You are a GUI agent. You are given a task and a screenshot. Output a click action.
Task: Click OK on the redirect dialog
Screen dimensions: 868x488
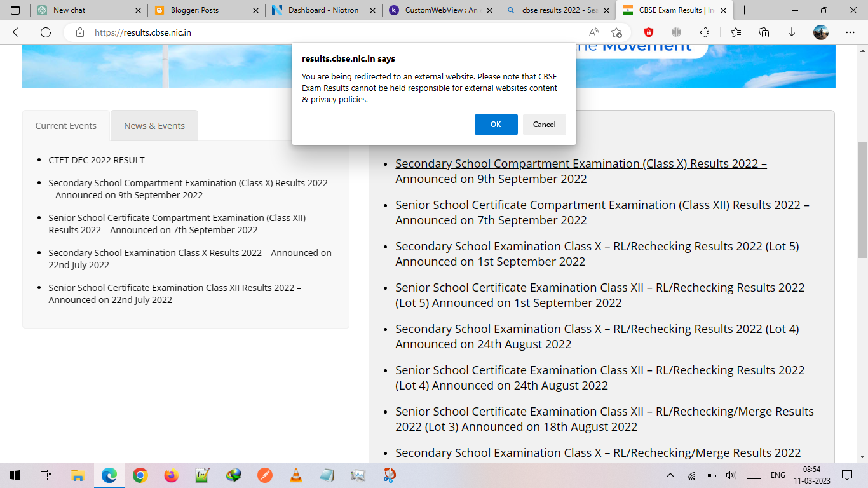496,124
